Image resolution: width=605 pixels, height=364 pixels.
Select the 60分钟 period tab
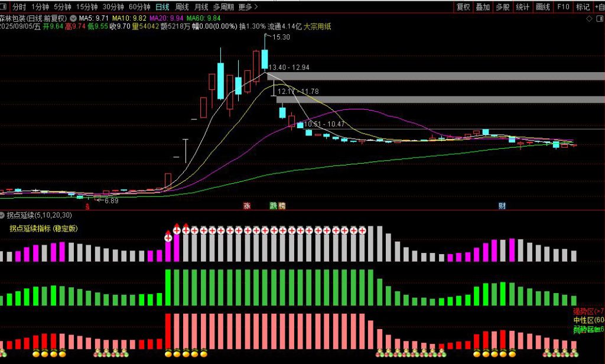click(x=139, y=7)
